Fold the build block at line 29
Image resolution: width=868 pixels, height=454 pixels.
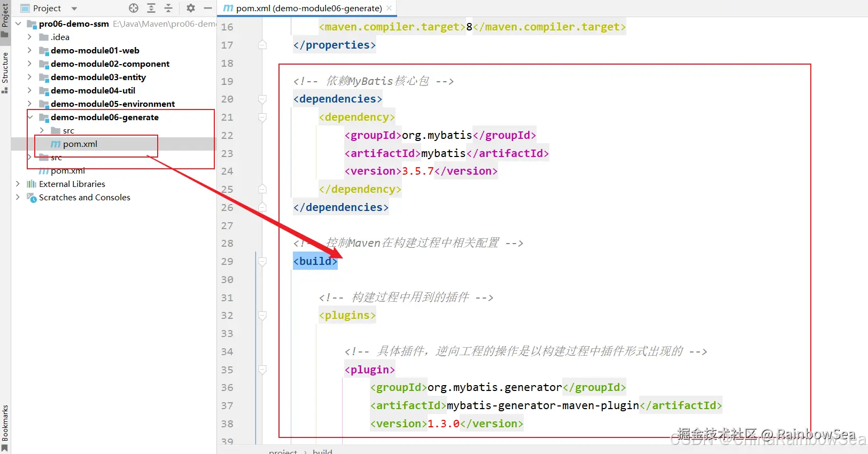point(262,261)
